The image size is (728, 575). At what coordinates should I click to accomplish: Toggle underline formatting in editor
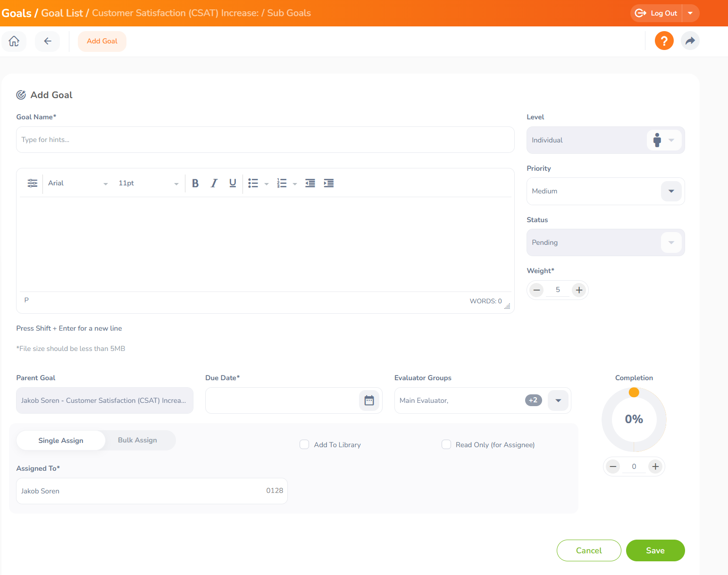pos(233,183)
